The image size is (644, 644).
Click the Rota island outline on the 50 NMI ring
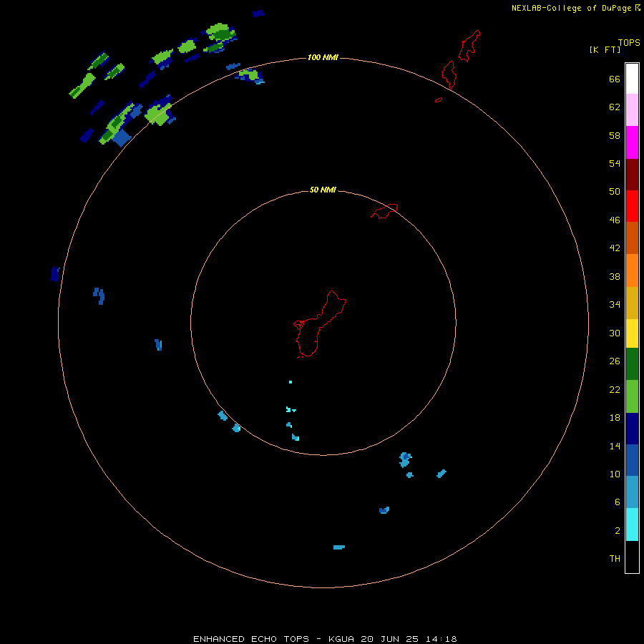pyautogui.click(x=384, y=211)
